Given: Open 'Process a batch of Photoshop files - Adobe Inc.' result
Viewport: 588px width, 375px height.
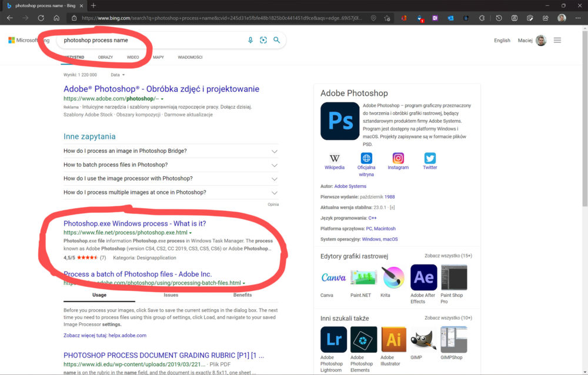Looking at the screenshot, I should pyautogui.click(x=138, y=274).
